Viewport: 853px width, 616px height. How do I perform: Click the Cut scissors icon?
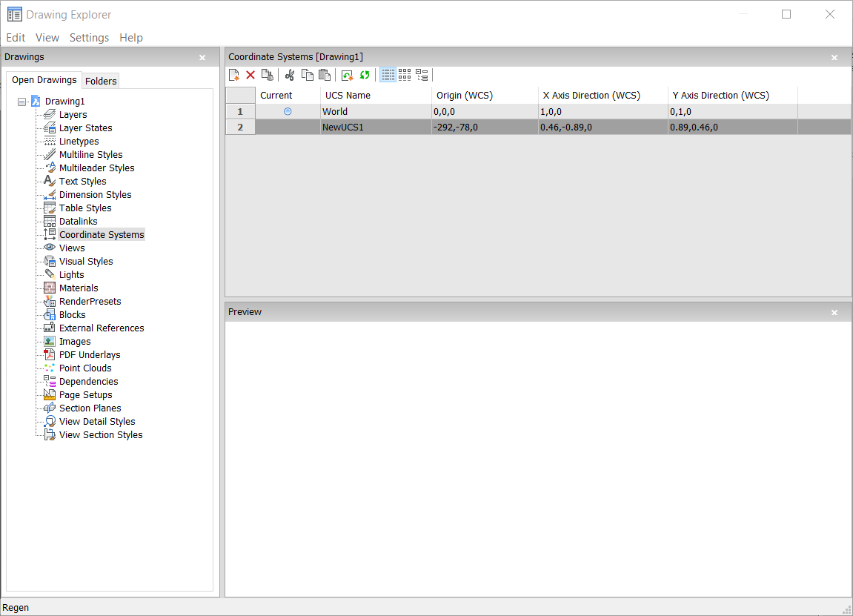290,75
